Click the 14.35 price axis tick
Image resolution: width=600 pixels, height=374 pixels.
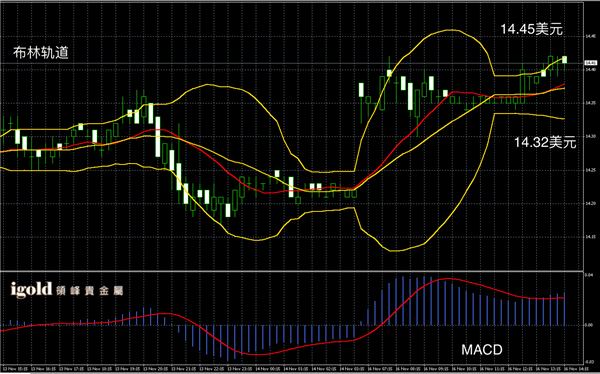click(x=590, y=103)
